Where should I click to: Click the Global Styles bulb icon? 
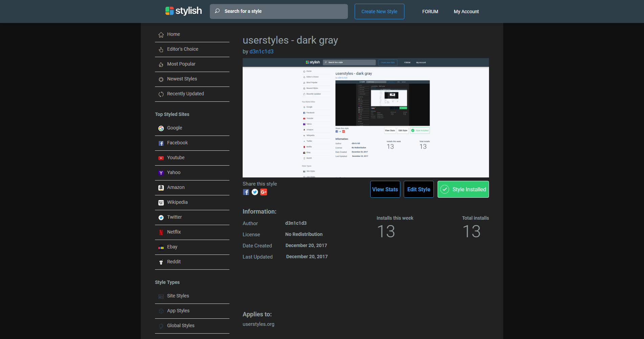161,326
